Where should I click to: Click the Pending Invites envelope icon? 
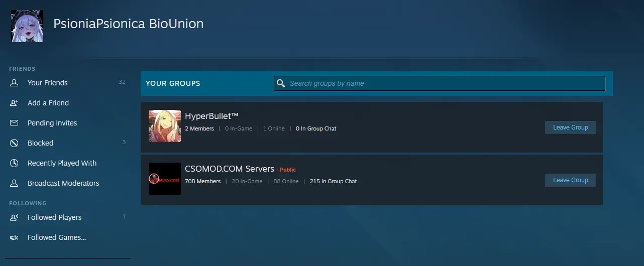pos(14,123)
